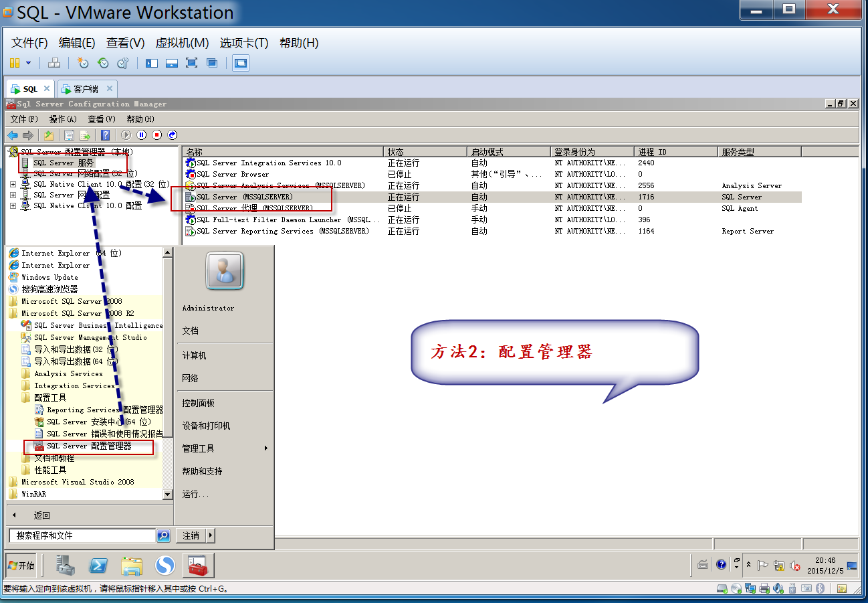This screenshot has width=868, height=603.
Task: Open the VMware 文件(F) menu
Action: (29, 43)
